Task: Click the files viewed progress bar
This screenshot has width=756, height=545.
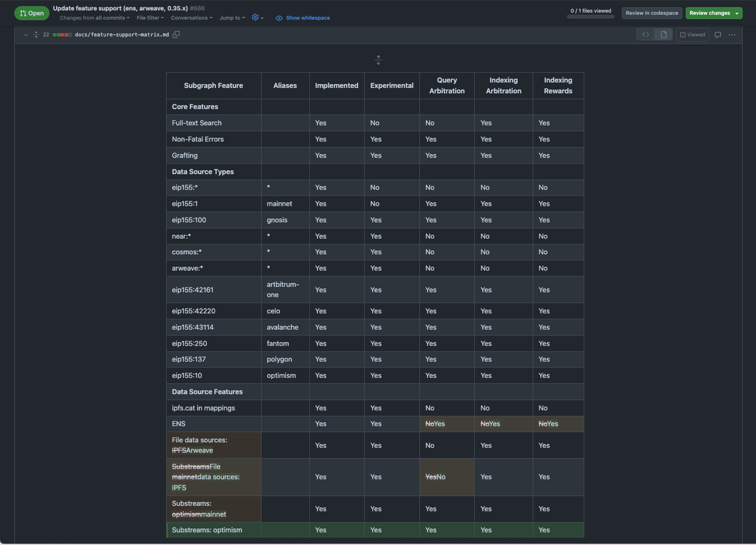Action: coord(590,17)
